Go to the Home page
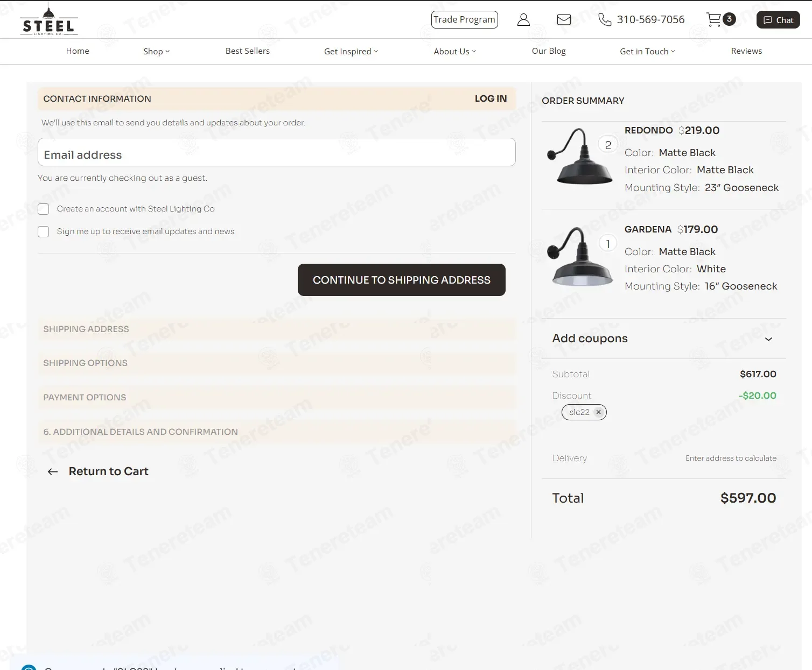This screenshot has width=812, height=670. point(78,51)
